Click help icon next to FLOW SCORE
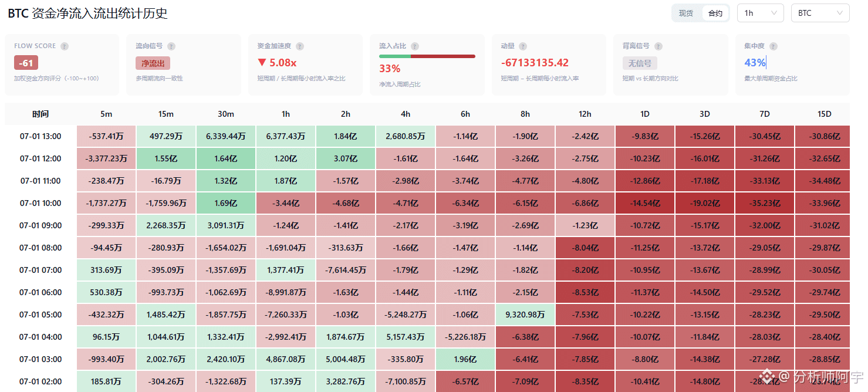 [x=65, y=46]
